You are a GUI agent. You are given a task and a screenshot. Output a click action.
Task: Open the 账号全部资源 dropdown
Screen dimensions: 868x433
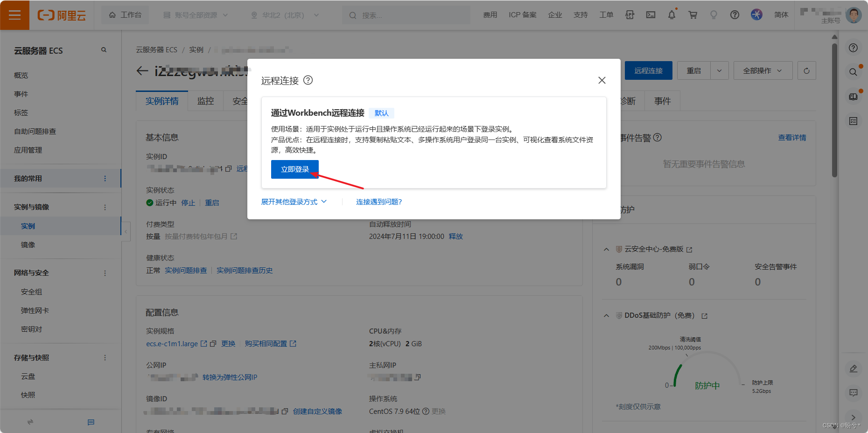[x=196, y=15]
